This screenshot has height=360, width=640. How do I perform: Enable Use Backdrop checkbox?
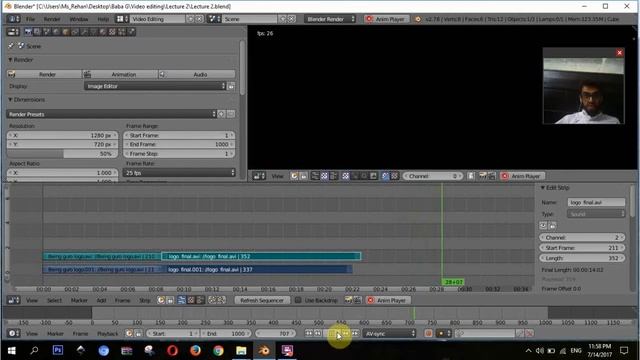[x=298, y=300]
